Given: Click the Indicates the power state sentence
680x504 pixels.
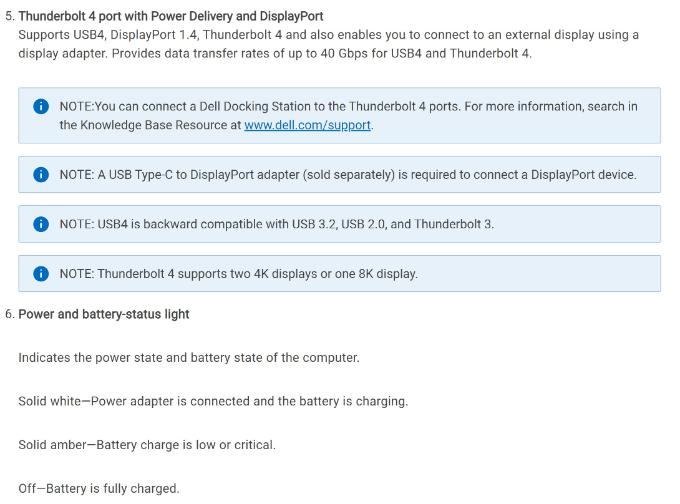Looking at the screenshot, I should click(189, 357).
